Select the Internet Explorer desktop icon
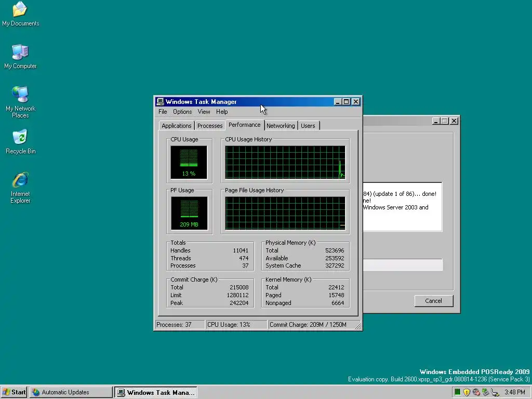532x399 pixels. pyautogui.click(x=20, y=188)
